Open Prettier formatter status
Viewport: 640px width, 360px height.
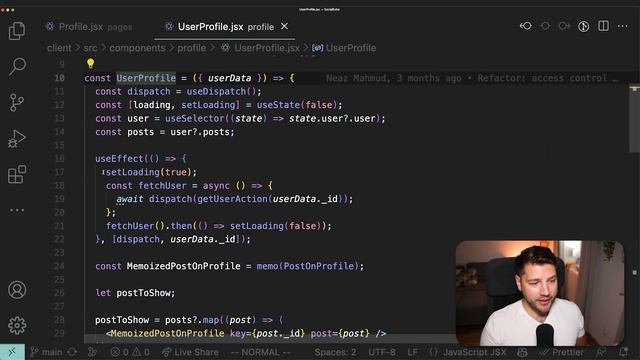(x=561, y=352)
